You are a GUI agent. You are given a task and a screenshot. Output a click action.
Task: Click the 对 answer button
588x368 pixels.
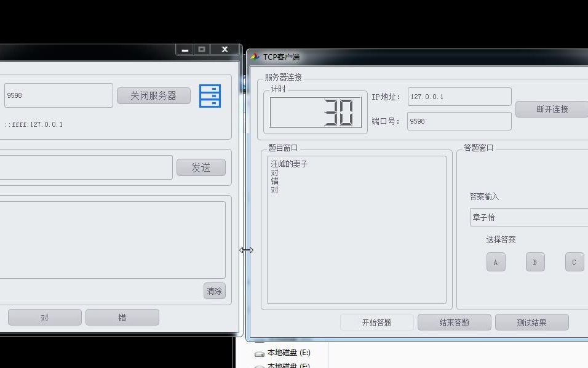pos(44,316)
